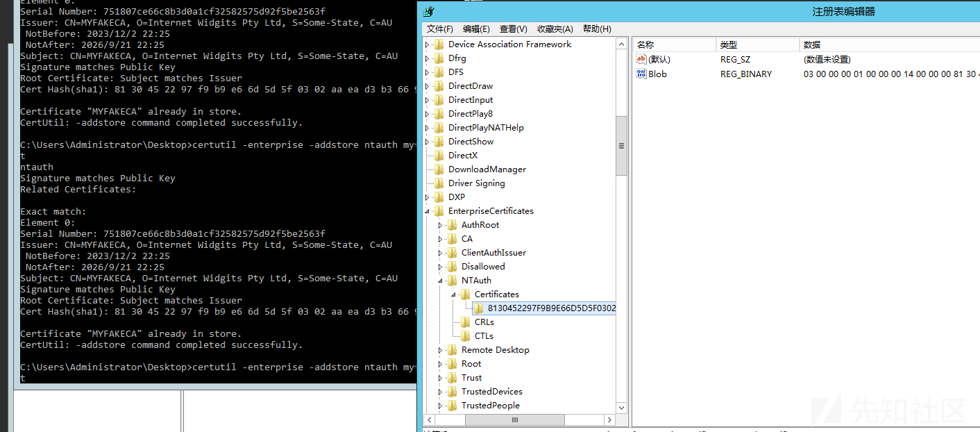Click the Blob hex data value
Image resolution: width=980 pixels, height=432 pixels.
pyautogui.click(x=891, y=74)
